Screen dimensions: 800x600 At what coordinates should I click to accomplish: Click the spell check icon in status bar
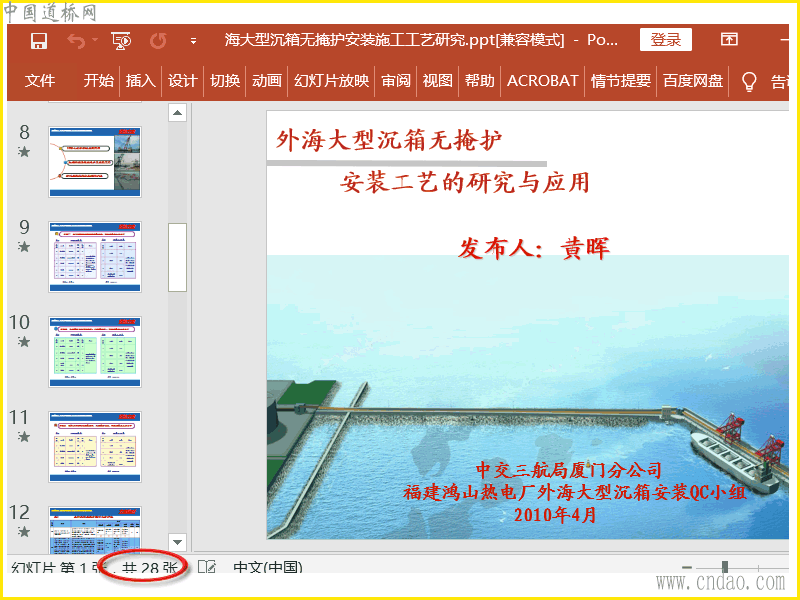click(207, 566)
